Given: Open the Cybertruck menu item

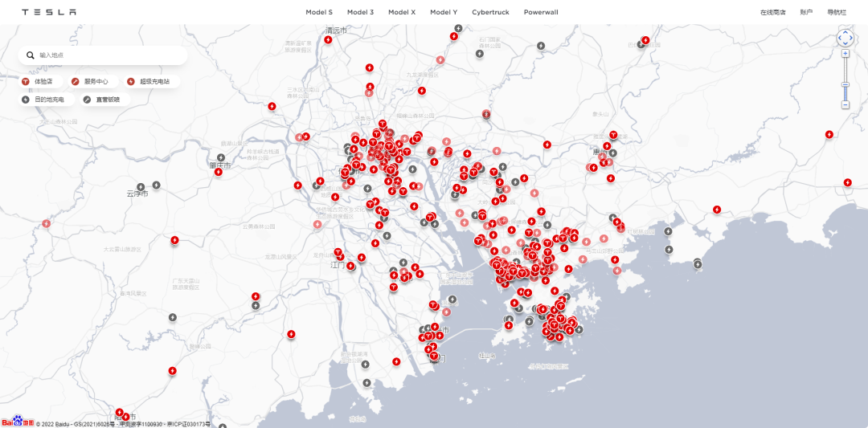Looking at the screenshot, I should 490,12.
